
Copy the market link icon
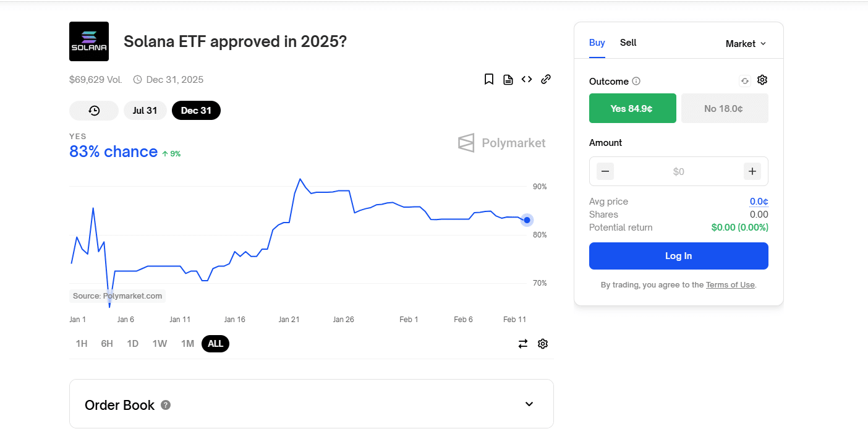click(546, 79)
